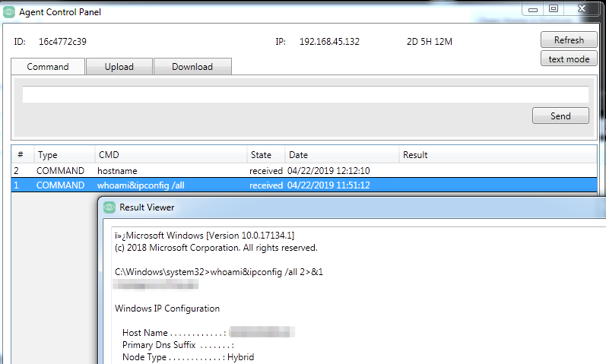
Task: Click the Agent Control Panel window icon
Action: (9, 11)
